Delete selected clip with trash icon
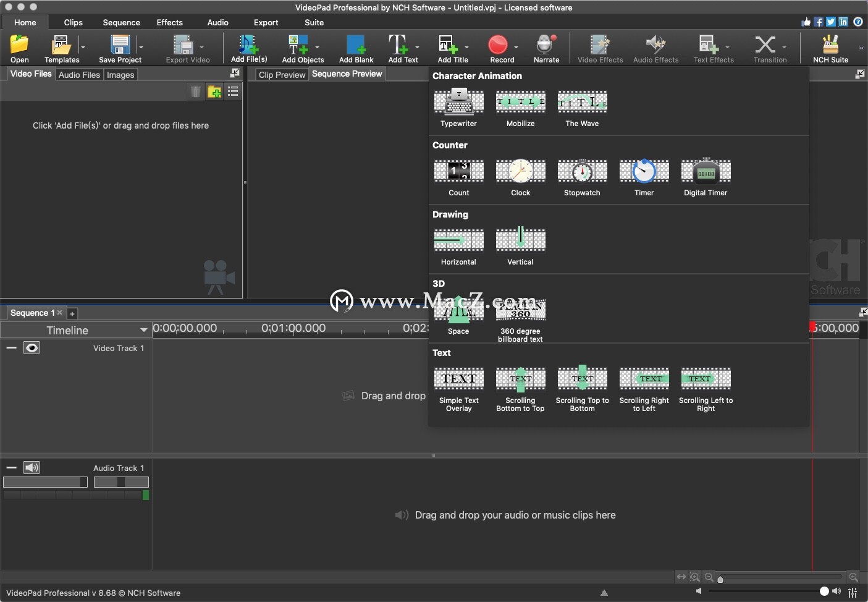The height and width of the screenshot is (602, 868). 196,91
